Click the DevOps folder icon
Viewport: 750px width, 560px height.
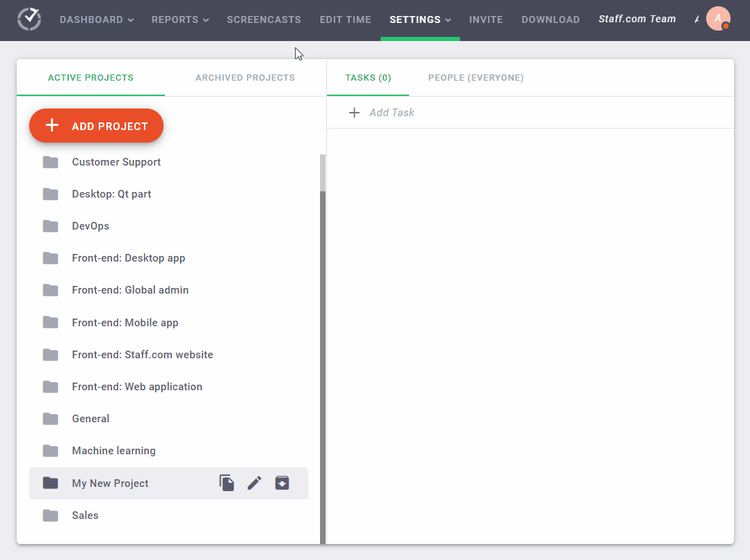pos(50,225)
